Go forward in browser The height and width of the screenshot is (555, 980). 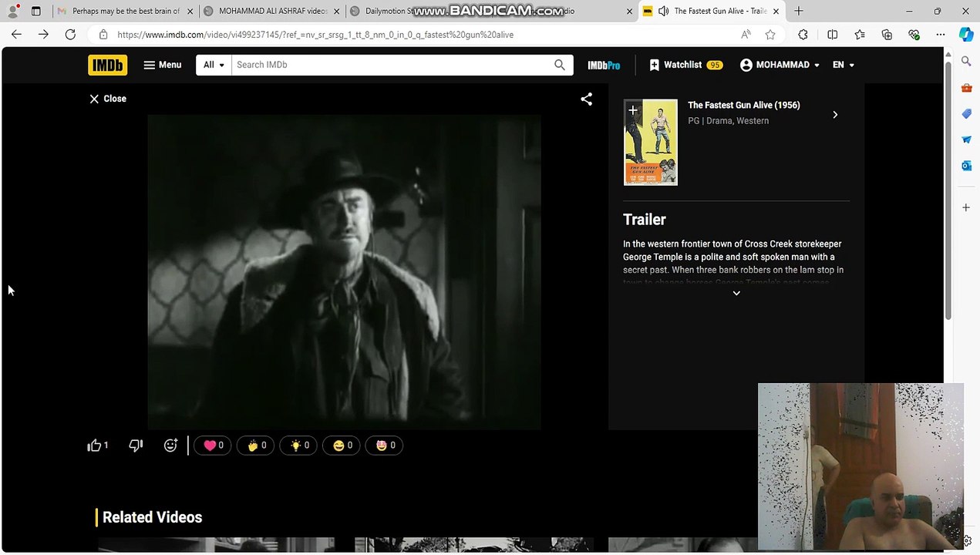43,35
